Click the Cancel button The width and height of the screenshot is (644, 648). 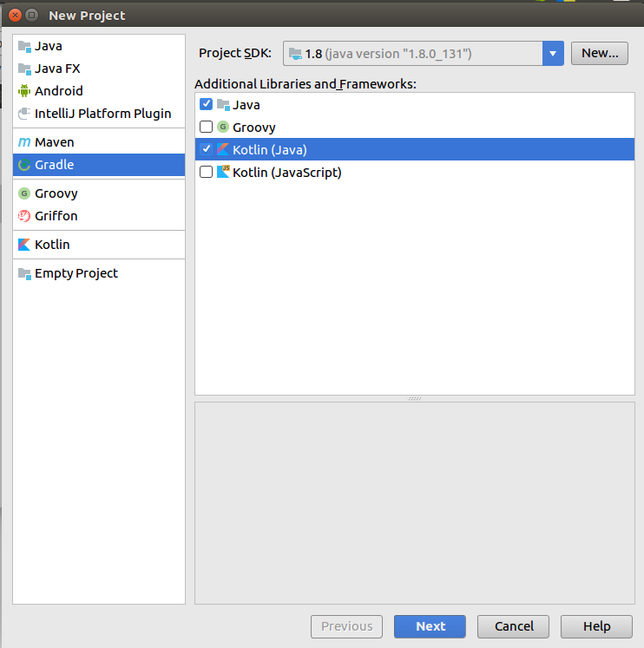[514, 626]
